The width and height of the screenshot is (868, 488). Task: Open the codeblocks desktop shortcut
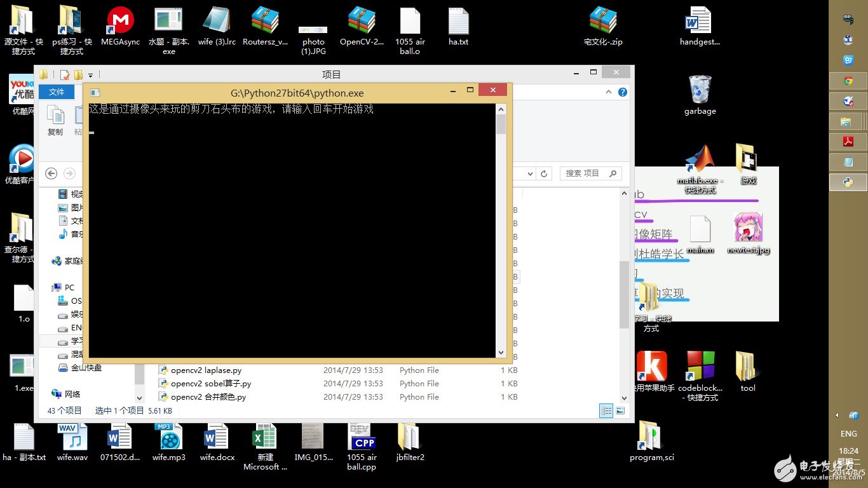coord(700,367)
